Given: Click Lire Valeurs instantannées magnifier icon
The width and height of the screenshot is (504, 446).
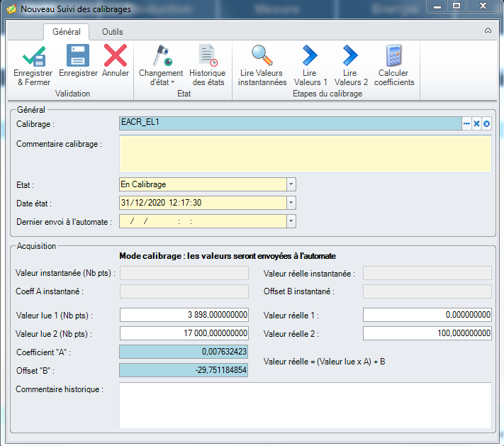Looking at the screenshot, I should 262,56.
